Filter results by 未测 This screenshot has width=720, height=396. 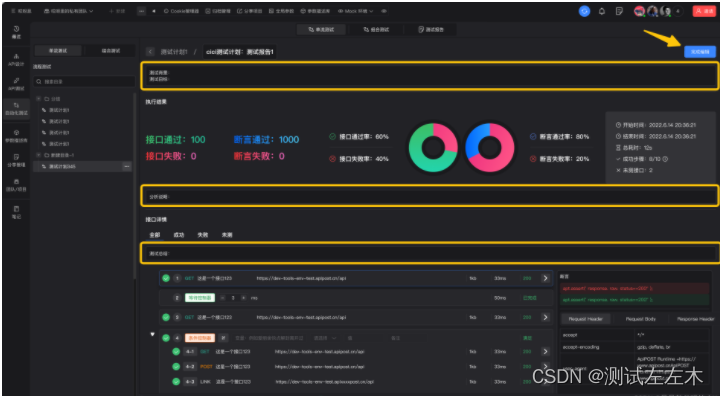227,235
